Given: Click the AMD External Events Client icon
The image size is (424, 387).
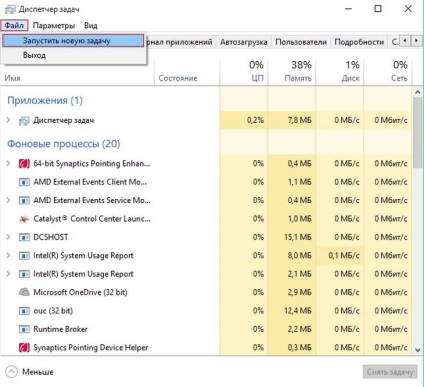Looking at the screenshot, I should click(x=24, y=182).
